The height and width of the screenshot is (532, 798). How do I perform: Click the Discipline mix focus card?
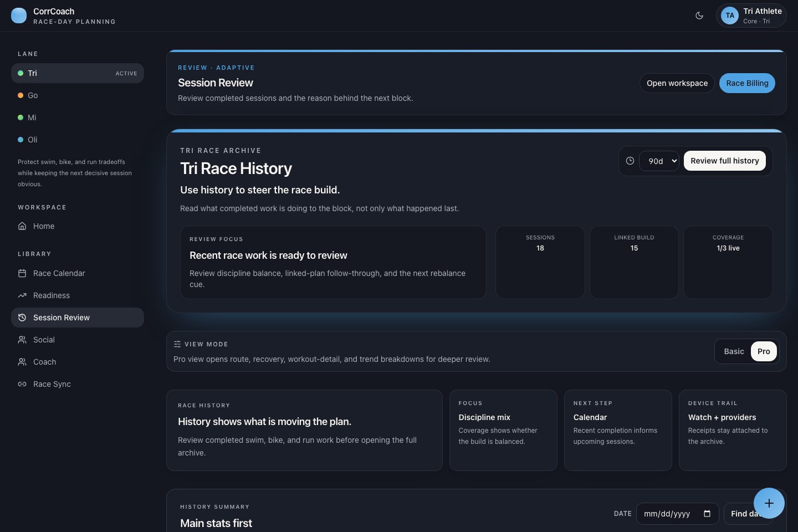click(x=503, y=430)
